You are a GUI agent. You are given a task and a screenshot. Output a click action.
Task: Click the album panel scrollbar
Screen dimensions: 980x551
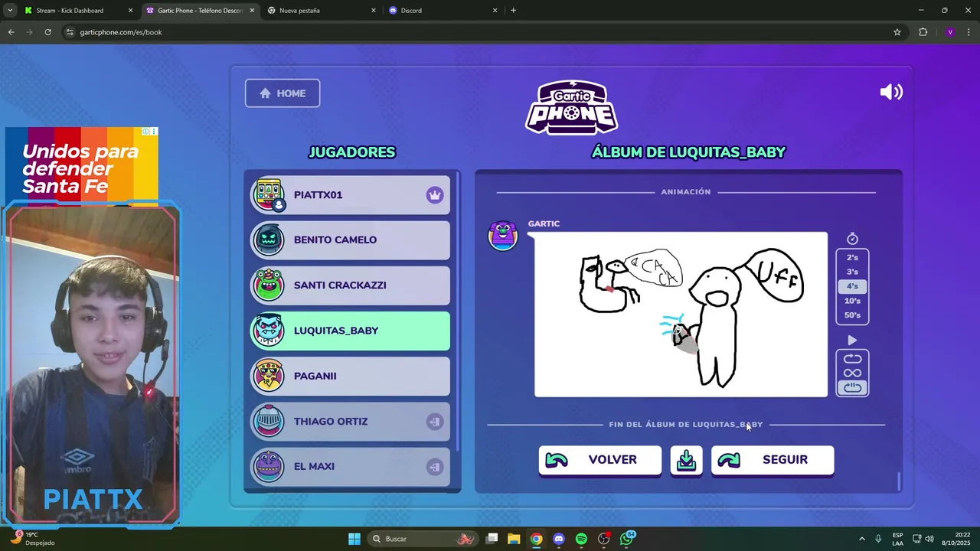[899, 481]
